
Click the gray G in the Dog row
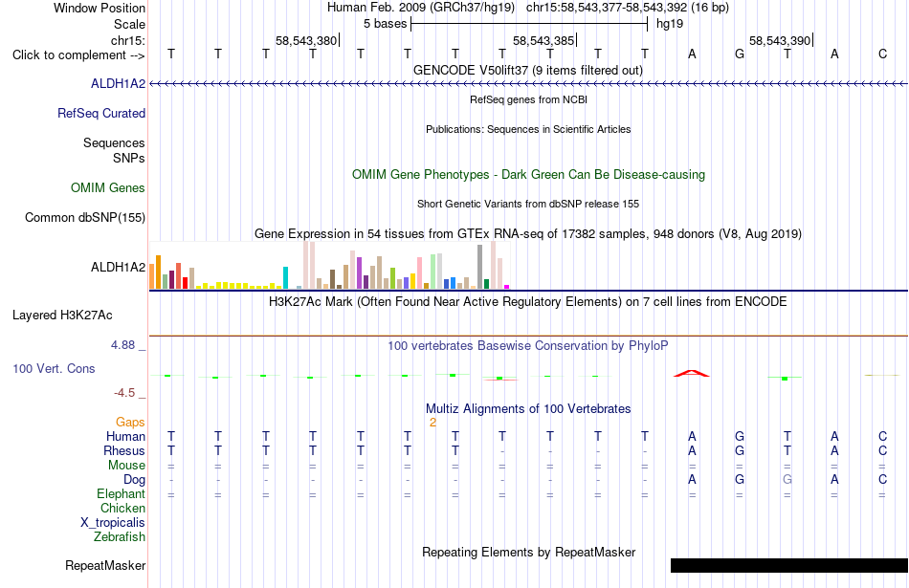pyautogui.click(x=787, y=480)
